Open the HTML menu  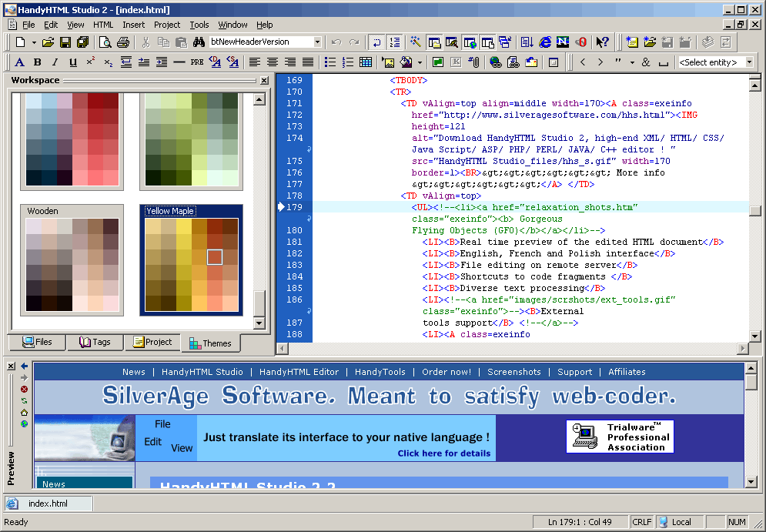point(103,25)
